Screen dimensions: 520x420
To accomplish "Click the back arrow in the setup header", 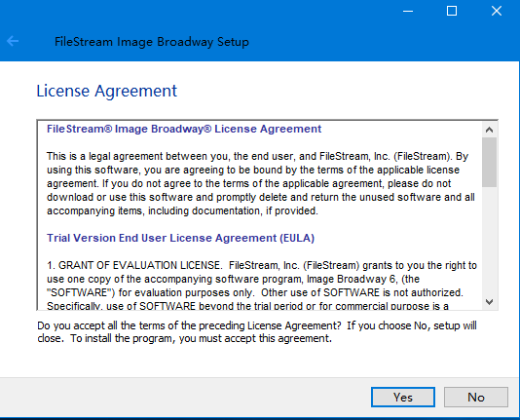I will tap(13, 41).
